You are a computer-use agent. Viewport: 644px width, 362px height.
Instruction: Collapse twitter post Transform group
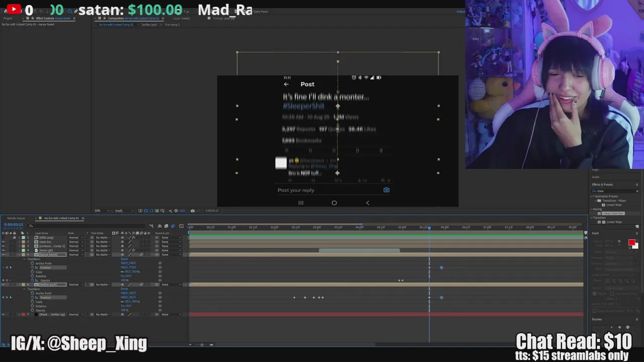pyautogui.click(x=24, y=289)
